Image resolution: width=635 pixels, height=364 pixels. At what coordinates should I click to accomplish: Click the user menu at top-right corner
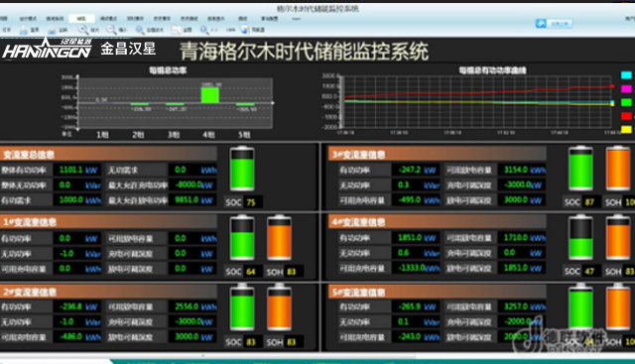(629, 18)
